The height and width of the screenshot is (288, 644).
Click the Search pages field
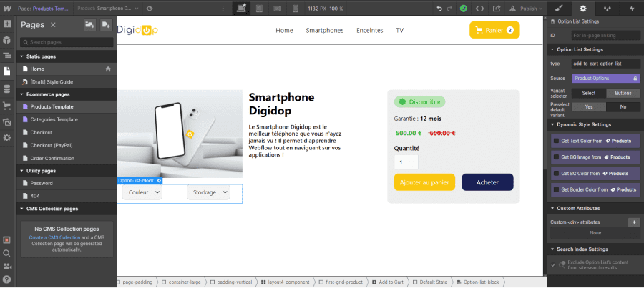67,42
